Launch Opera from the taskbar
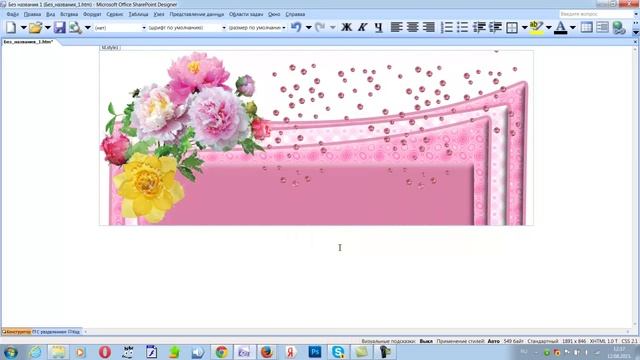 (x=104, y=352)
